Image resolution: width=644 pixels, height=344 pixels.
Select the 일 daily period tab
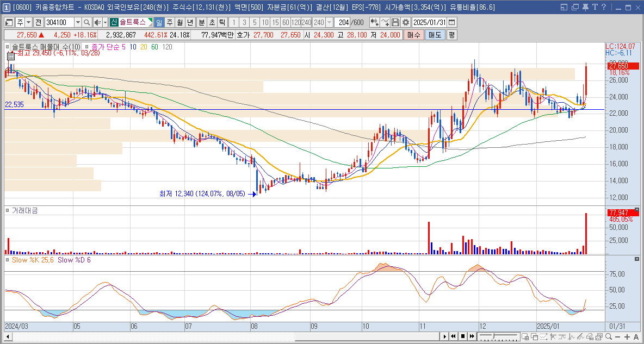point(159,22)
